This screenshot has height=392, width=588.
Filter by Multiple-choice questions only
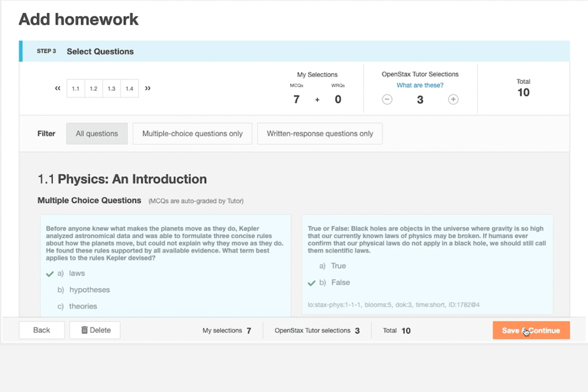click(x=192, y=134)
